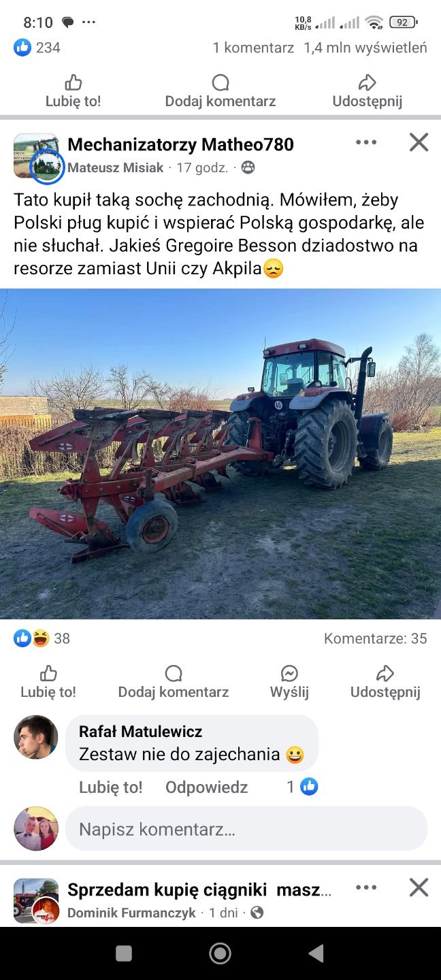The width and height of the screenshot is (441, 980).
Task: Tap Dodaj komentarz on the top post
Action: point(220,92)
